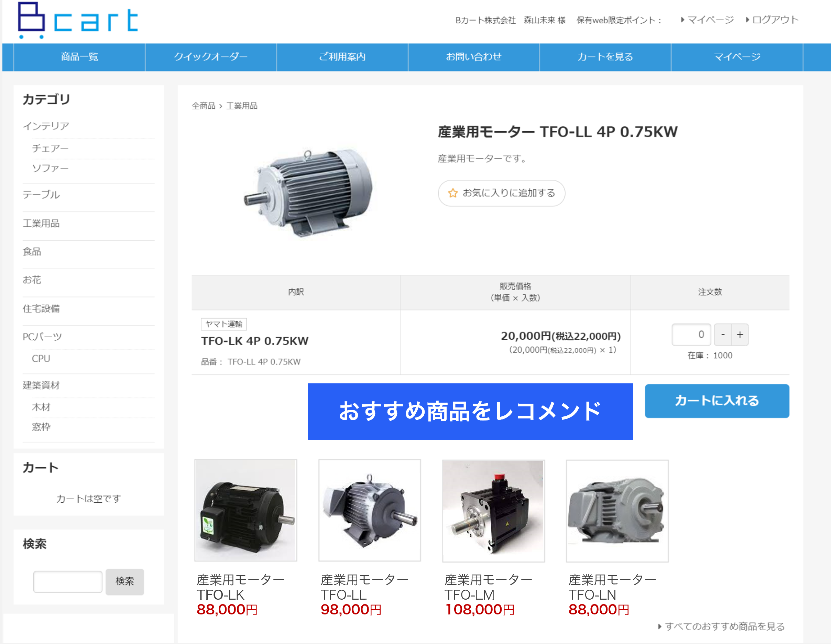Click the order quantity input field
The image size is (831, 644).
coord(691,335)
